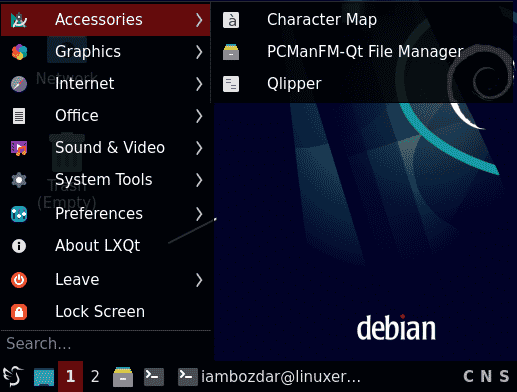Expand Leave submenu arrow
Viewport: 517px width, 392px height.
pos(199,280)
